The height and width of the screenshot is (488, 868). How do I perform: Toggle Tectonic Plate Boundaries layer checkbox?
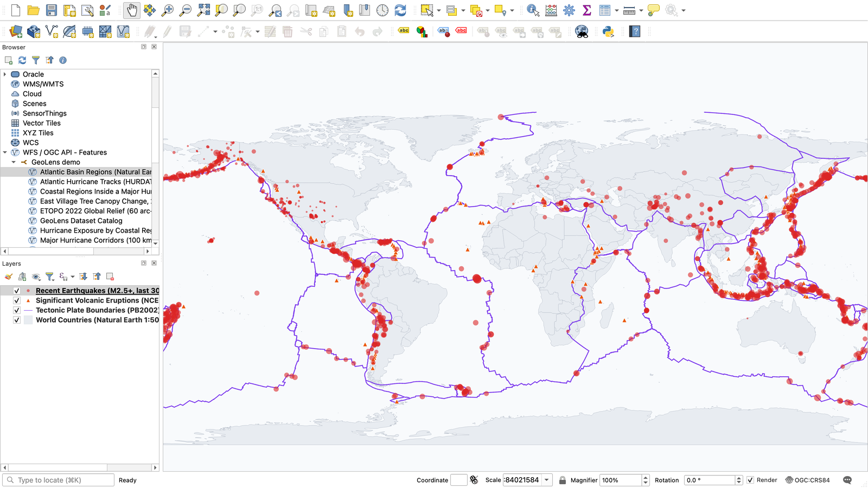click(x=17, y=310)
